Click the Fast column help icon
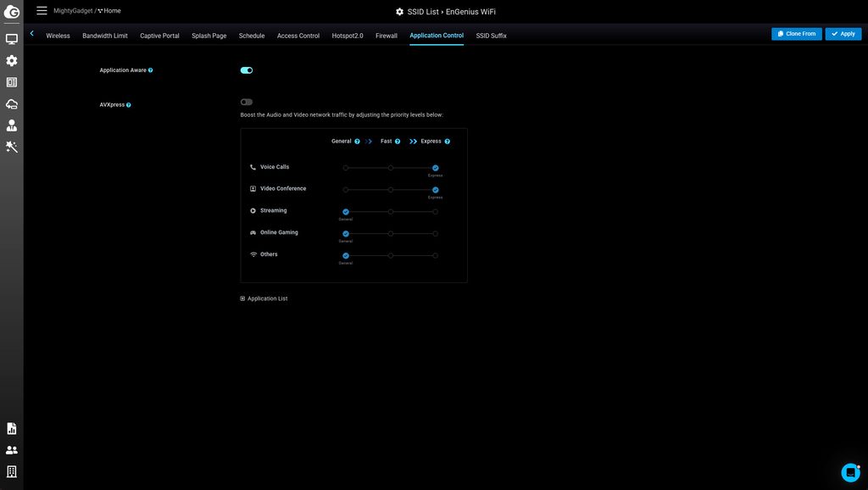868x490 pixels. (398, 142)
